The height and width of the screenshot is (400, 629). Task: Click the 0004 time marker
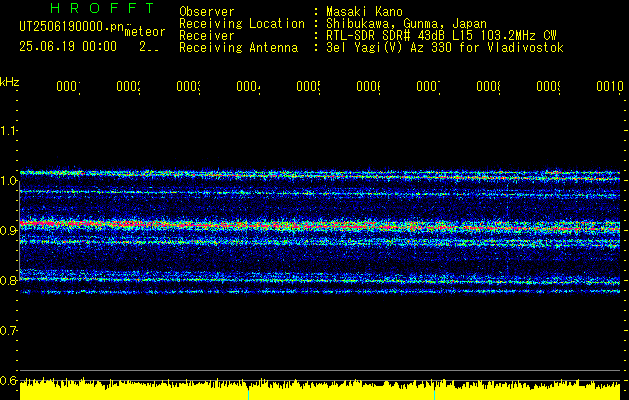point(248,86)
